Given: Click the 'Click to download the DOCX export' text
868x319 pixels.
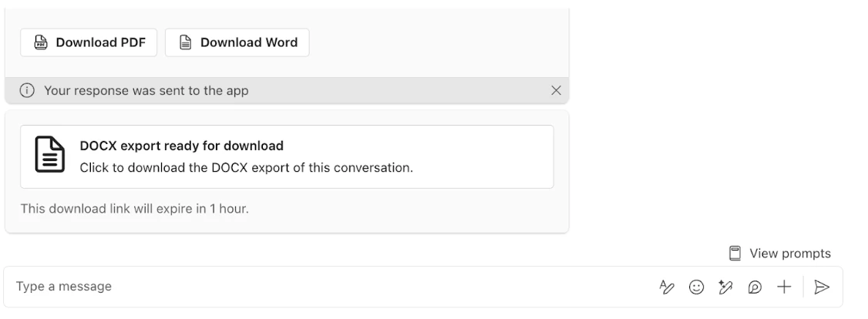Looking at the screenshot, I should coord(246,167).
